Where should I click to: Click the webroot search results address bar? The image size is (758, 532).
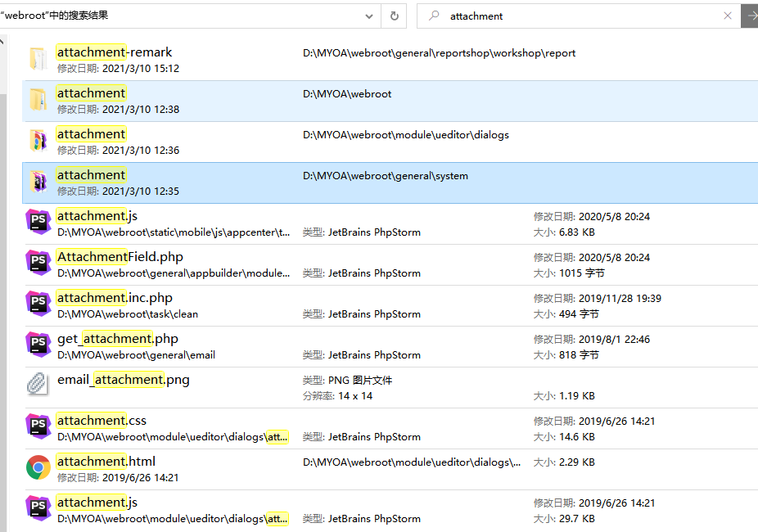tap(180, 16)
